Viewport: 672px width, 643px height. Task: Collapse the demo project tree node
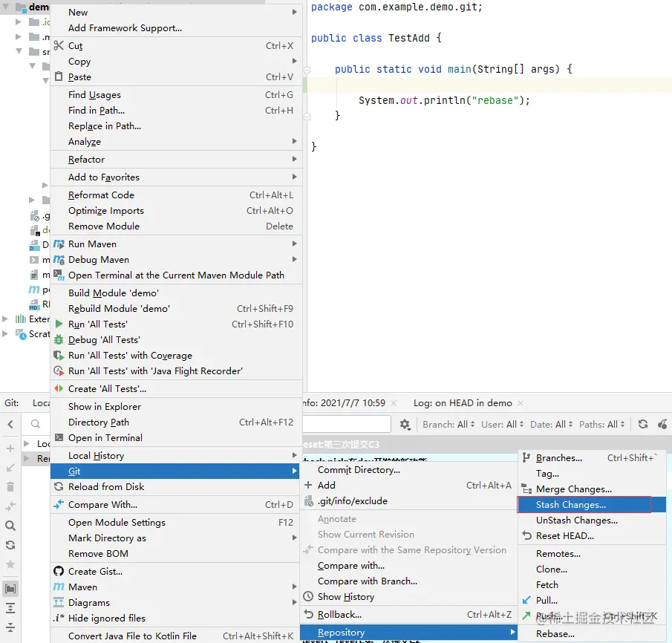coord(7,7)
